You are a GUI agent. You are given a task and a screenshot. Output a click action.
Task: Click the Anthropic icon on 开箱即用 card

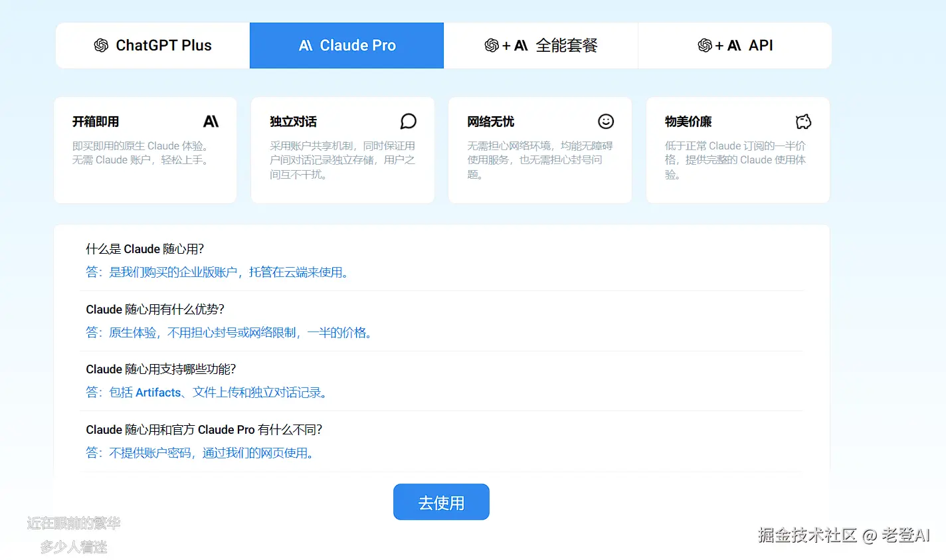coord(211,122)
